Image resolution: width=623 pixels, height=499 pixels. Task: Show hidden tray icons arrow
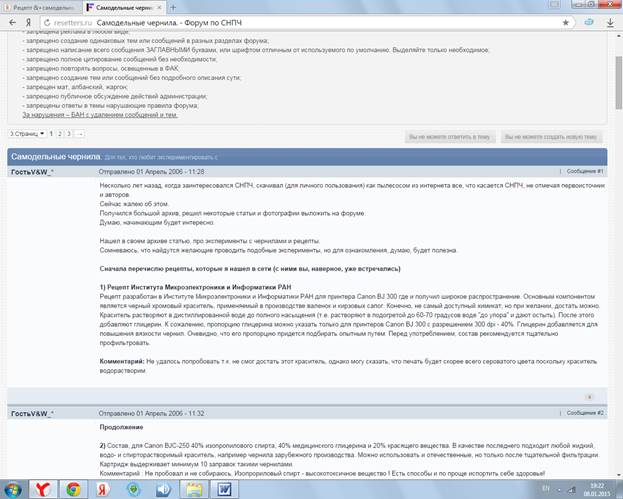559,489
